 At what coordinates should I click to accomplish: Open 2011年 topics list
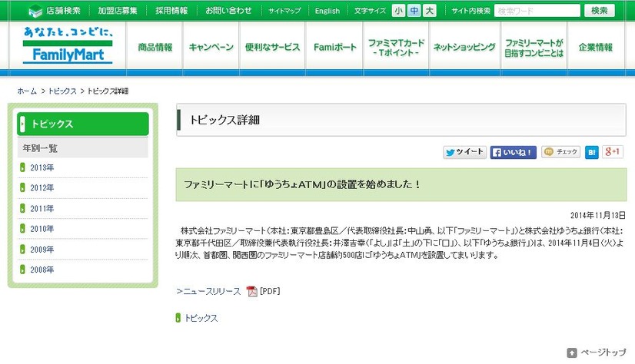(x=42, y=208)
